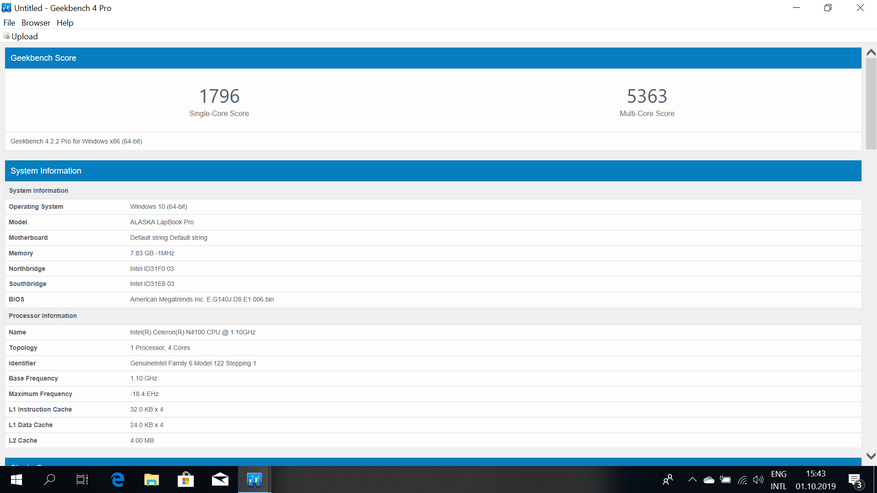877x493 pixels.
Task: Click the Geekbench app icon in title bar
Action: coord(6,8)
